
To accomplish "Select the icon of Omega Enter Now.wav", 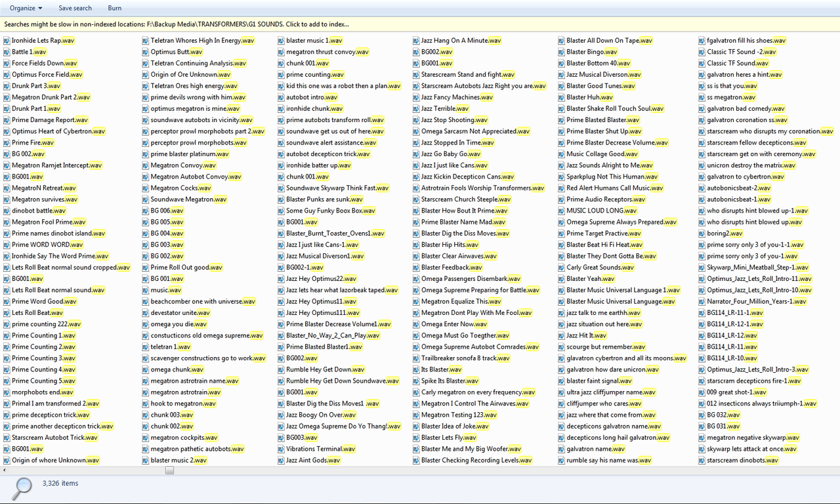I will point(416,324).
